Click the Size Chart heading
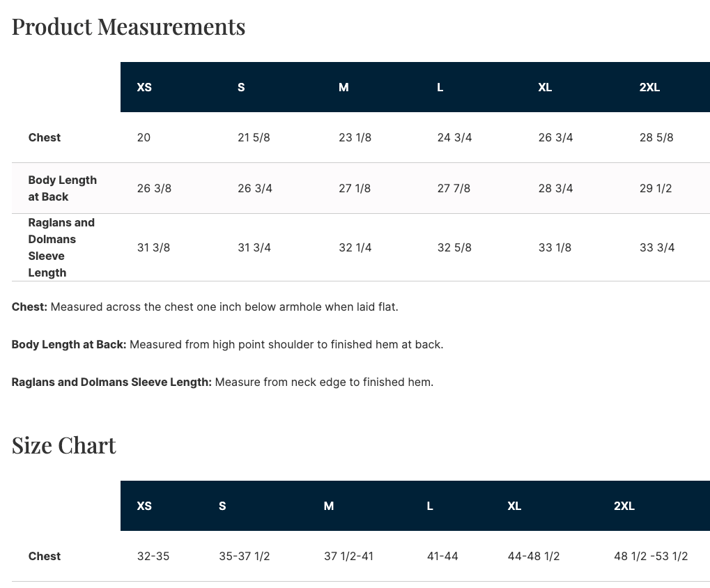This screenshot has width=710, height=588. pos(64,445)
